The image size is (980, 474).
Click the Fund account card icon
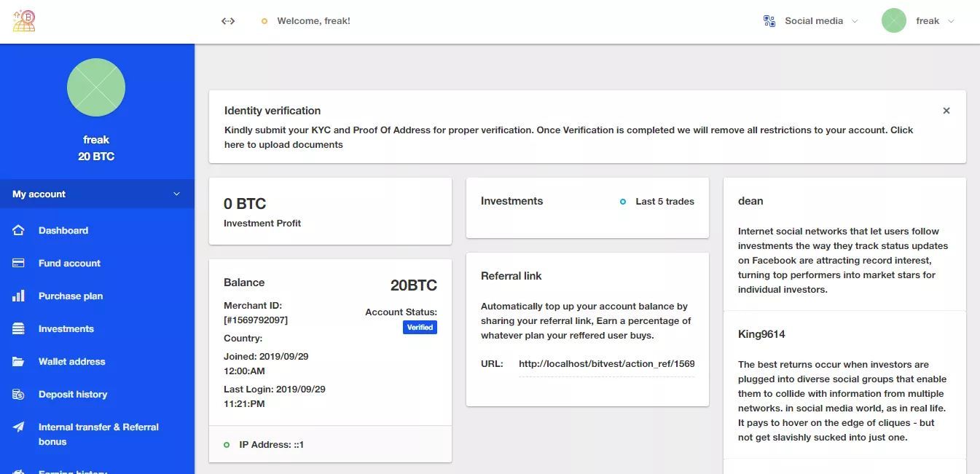[x=19, y=263]
